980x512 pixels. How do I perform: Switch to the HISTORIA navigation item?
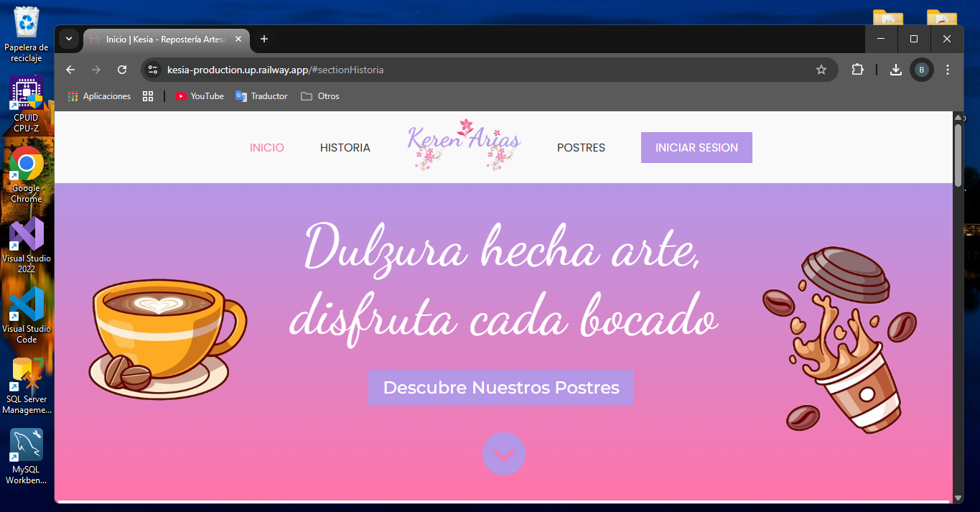pos(345,147)
